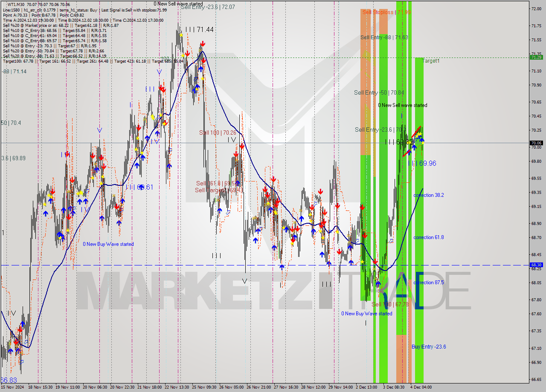Click the green 71.29 price tag
This screenshot has height=392, width=546.
coord(536,57)
